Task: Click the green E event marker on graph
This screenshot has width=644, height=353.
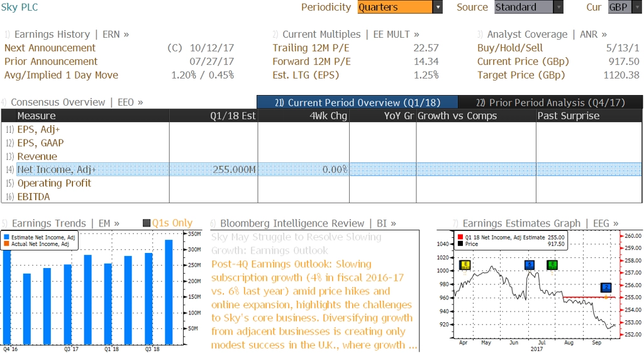Action: (552, 265)
